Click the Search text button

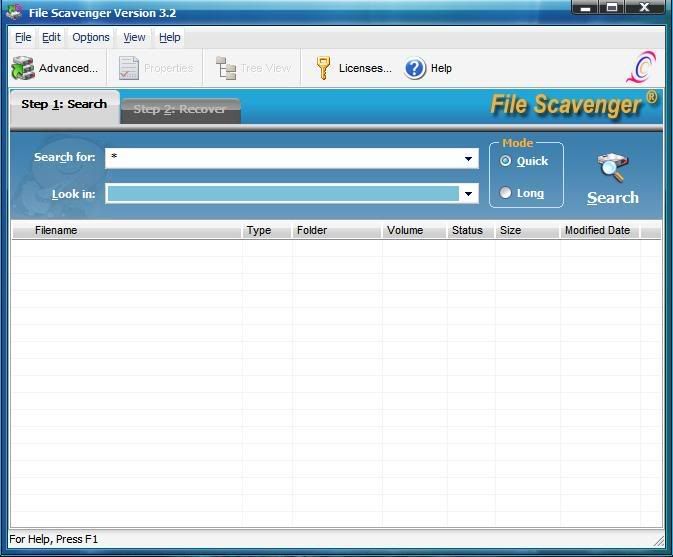pos(613,197)
